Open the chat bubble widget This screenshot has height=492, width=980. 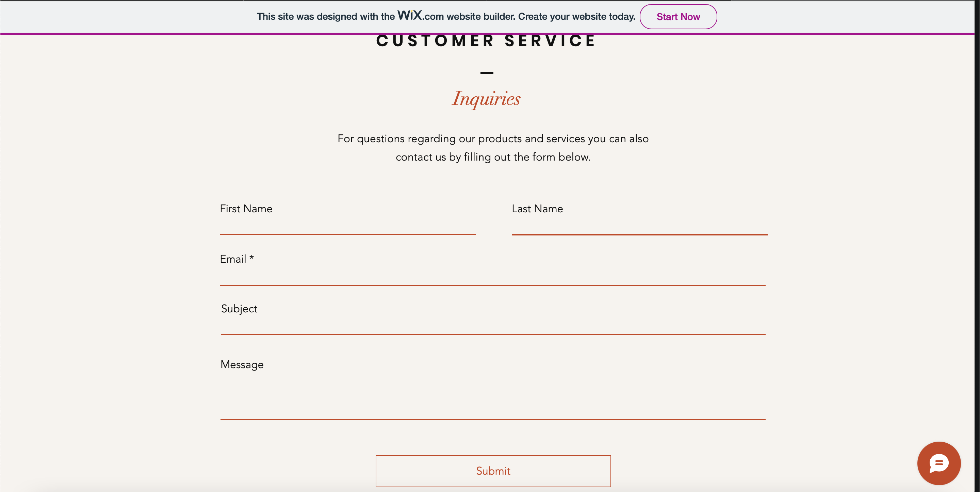(x=938, y=463)
